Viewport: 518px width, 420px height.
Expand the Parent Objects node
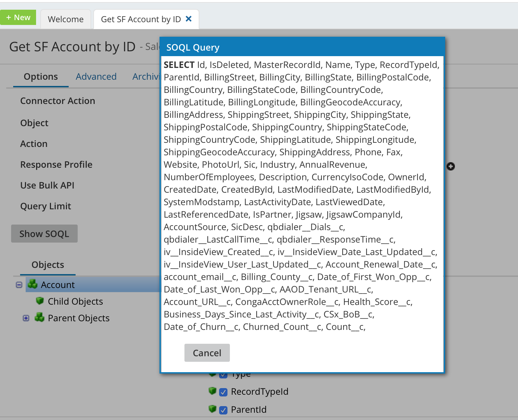[x=26, y=318]
